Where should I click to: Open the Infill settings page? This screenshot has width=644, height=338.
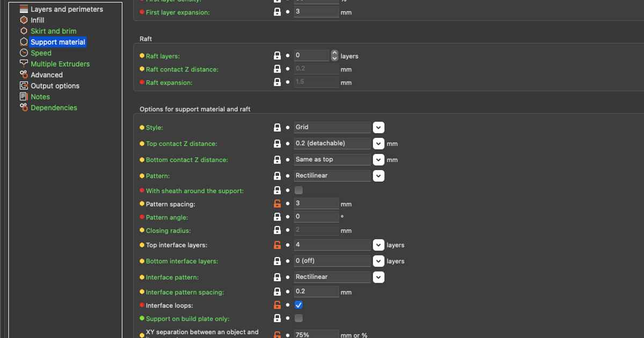click(x=38, y=20)
